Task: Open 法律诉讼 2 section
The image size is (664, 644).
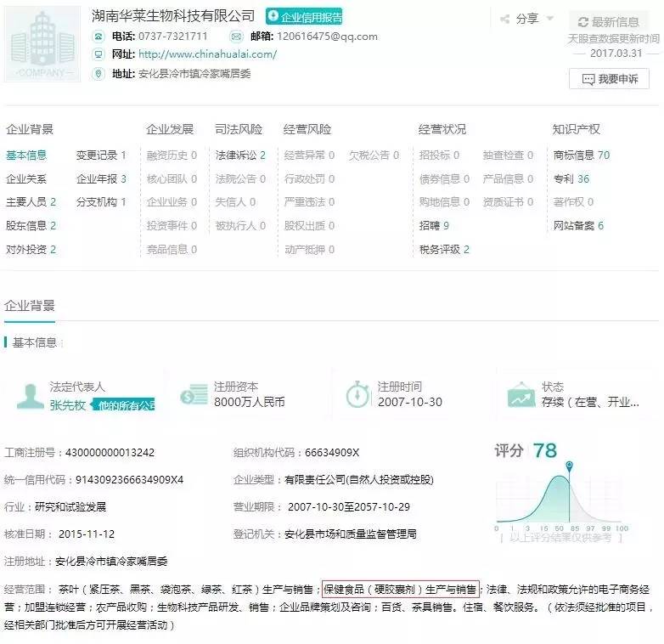Action: (240, 155)
